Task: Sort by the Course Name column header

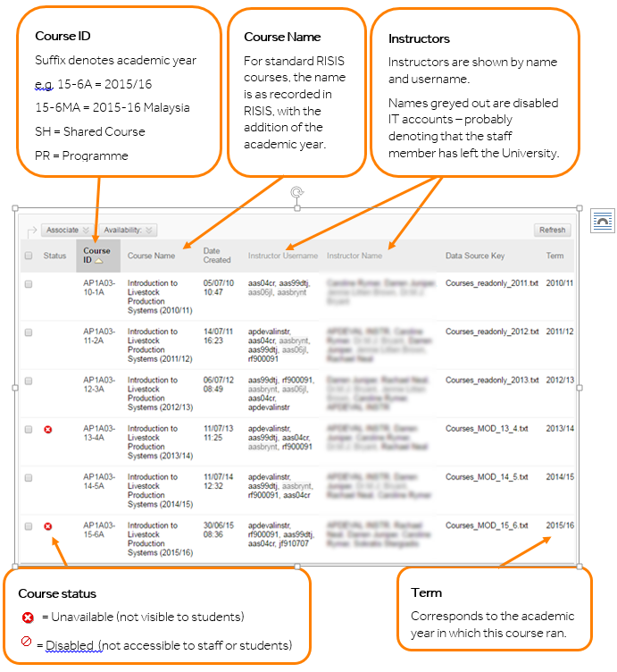Action: 151,256
